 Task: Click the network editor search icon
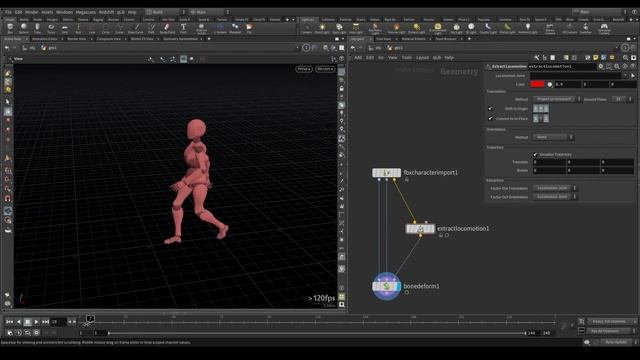click(x=625, y=58)
